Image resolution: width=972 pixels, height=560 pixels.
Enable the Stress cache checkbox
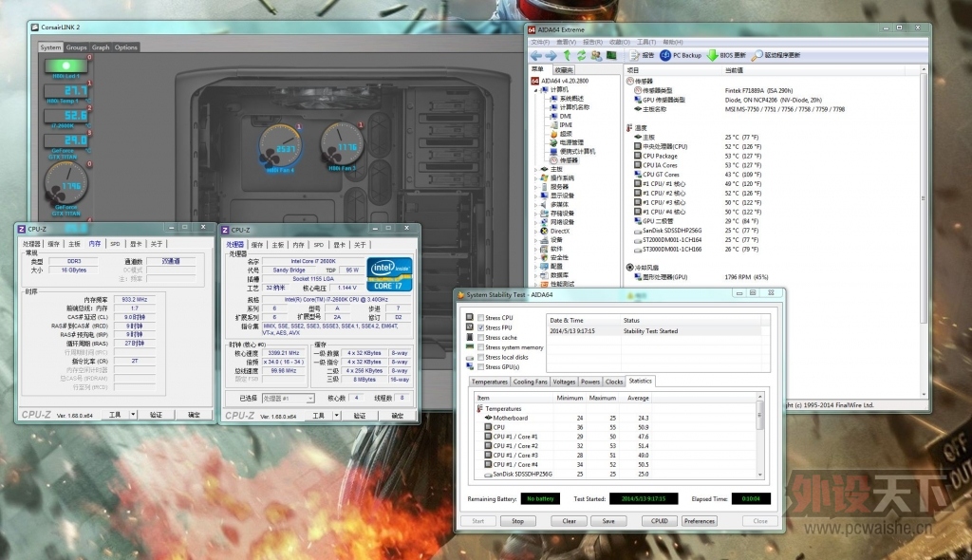[480, 337]
